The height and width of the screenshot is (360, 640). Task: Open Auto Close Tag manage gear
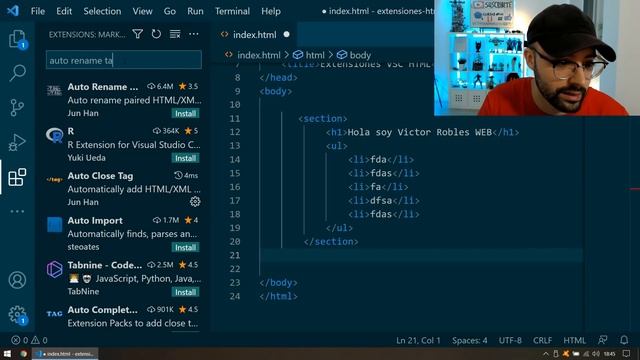195,202
